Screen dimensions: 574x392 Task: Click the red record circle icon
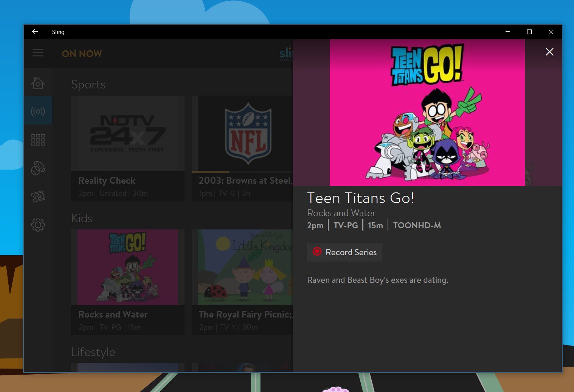pyautogui.click(x=317, y=251)
